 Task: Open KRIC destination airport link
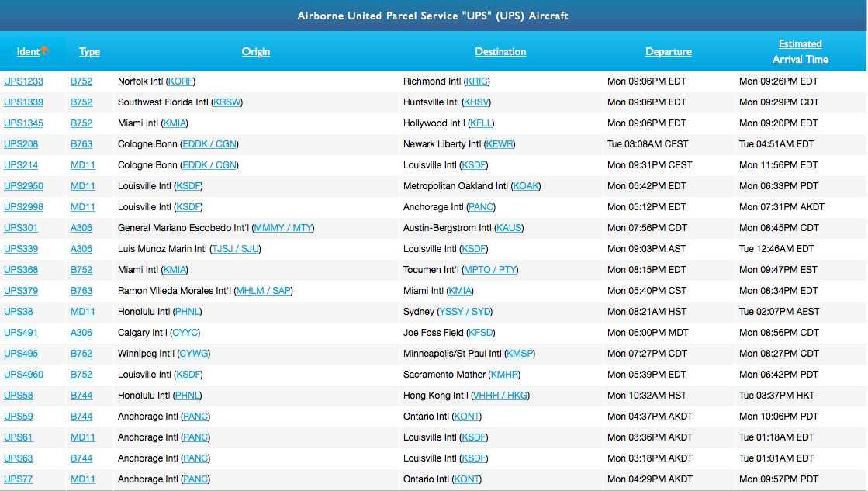click(x=476, y=81)
